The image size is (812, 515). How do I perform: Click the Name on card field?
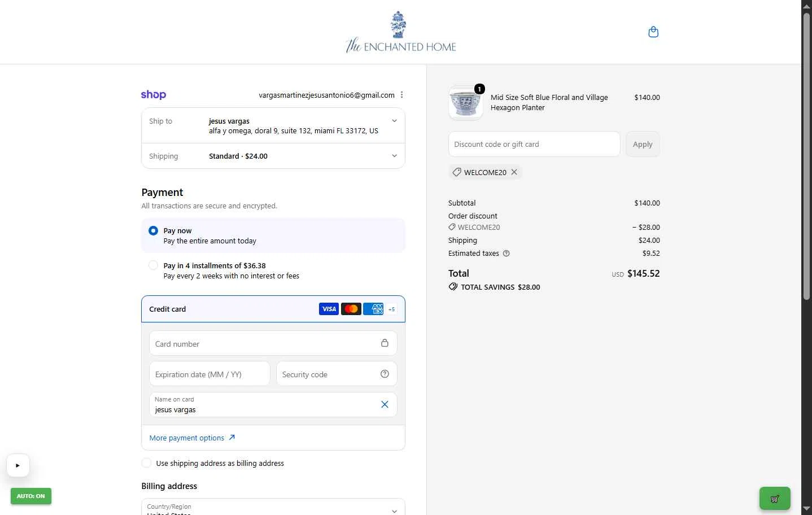[x=273, y=404]
